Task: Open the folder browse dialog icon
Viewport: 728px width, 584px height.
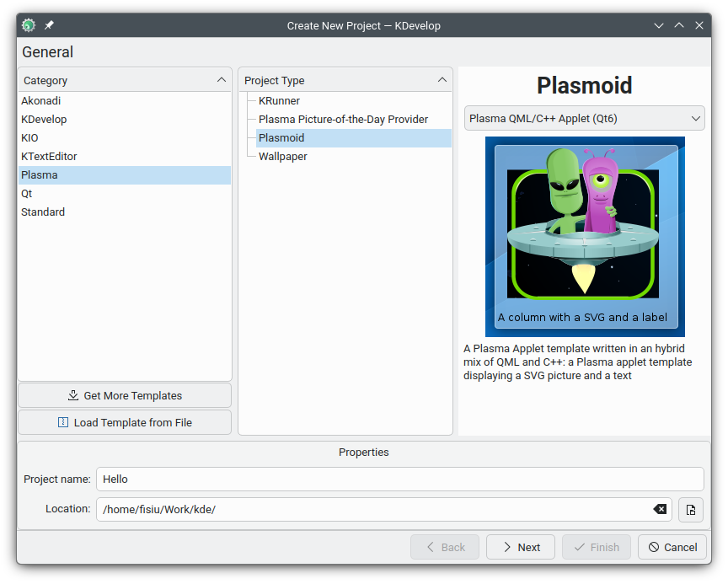Action: [691, 509]
